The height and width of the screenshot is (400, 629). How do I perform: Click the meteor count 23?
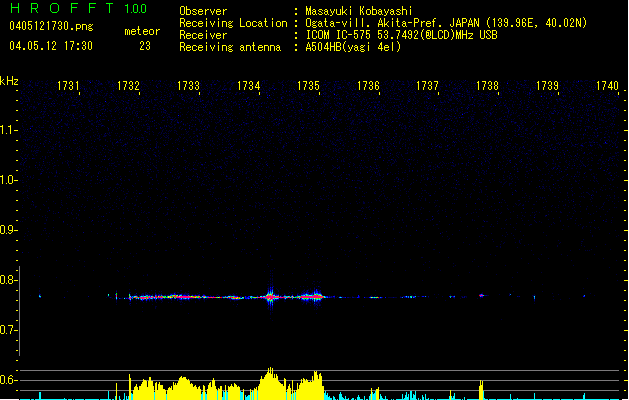(x=145, y=46)
